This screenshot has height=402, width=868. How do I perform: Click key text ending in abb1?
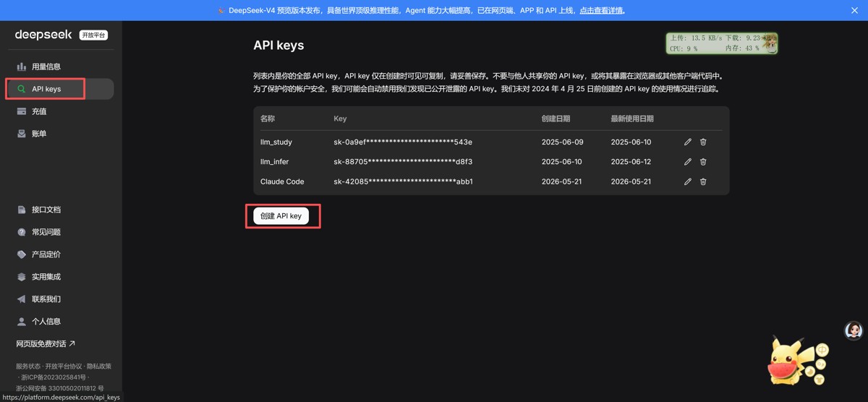coord(403,181)
